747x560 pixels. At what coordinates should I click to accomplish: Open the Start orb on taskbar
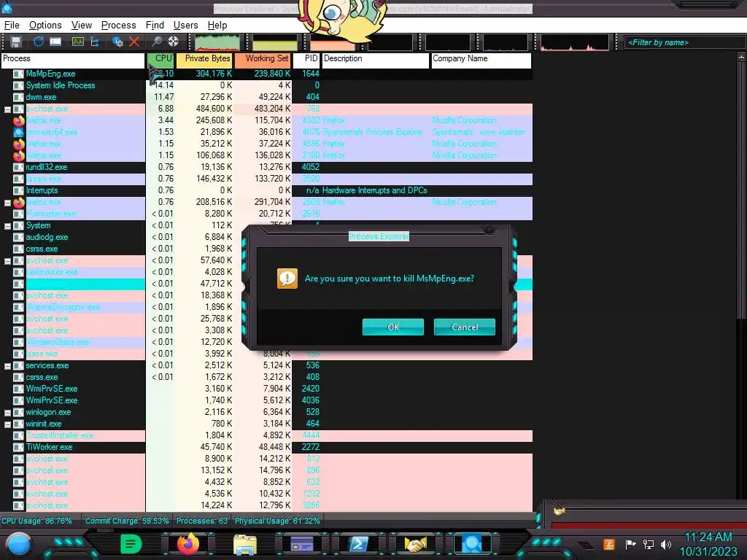[18, 544]
